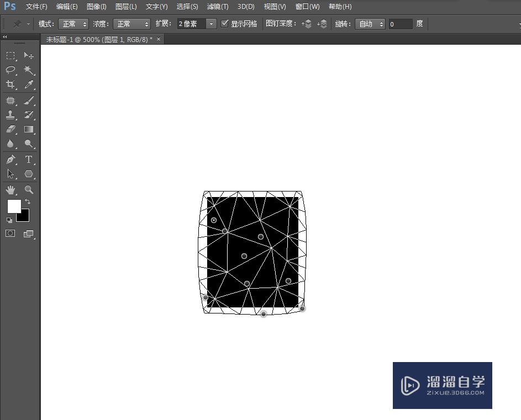The width and height of the screenshot is (521, 420).
Task: Collapse the tools panel with double arrows
Action: 4,37
